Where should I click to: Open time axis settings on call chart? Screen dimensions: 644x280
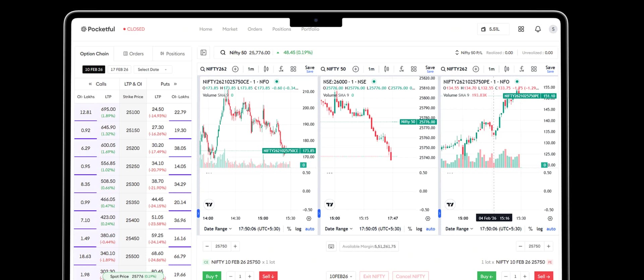(309, 219)
